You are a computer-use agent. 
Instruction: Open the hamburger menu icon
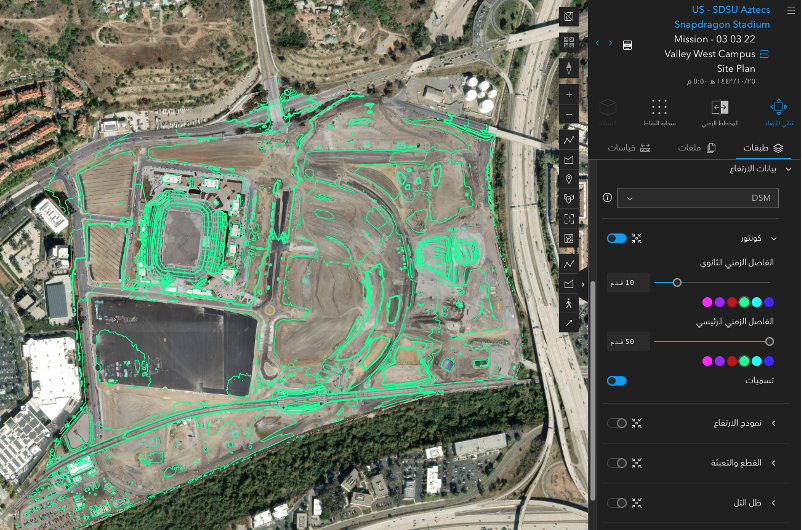pyautogui.click(x=790, y=10)
